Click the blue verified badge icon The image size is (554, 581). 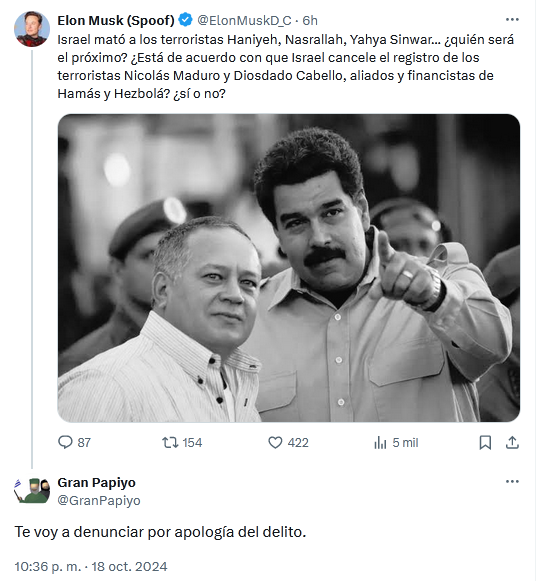[185, 20]
